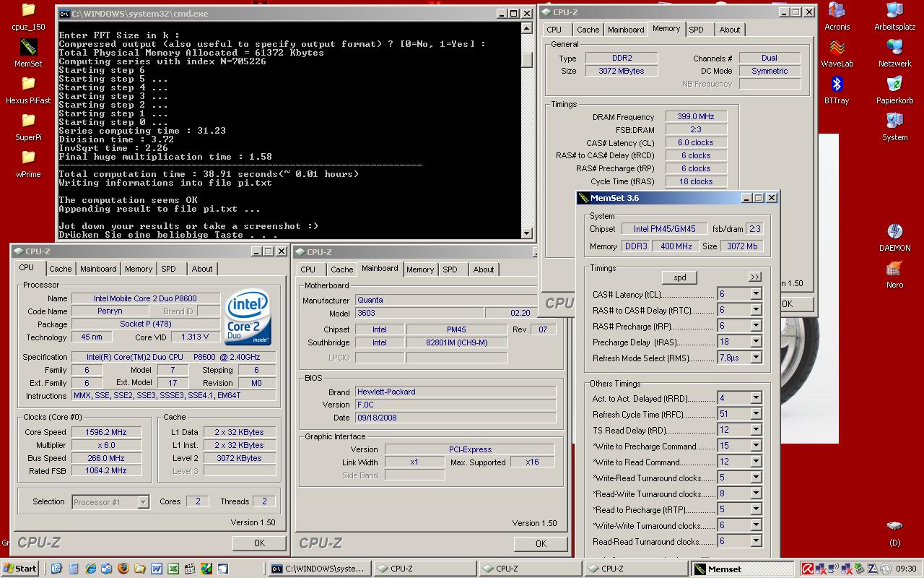Open About tab in CPU-Z Mainboard window
This screenshot has height=578, width=924.
tap(484, 269)
